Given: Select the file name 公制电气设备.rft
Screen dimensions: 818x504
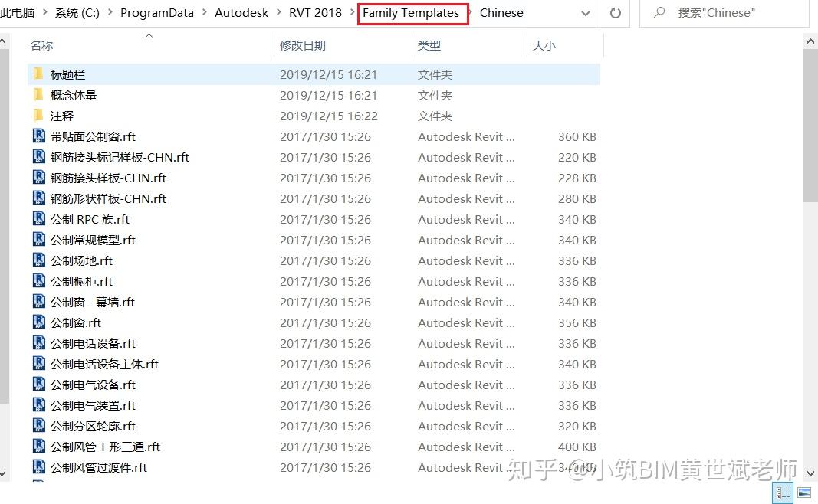Looking at the screenshot, I should point(93,385).
